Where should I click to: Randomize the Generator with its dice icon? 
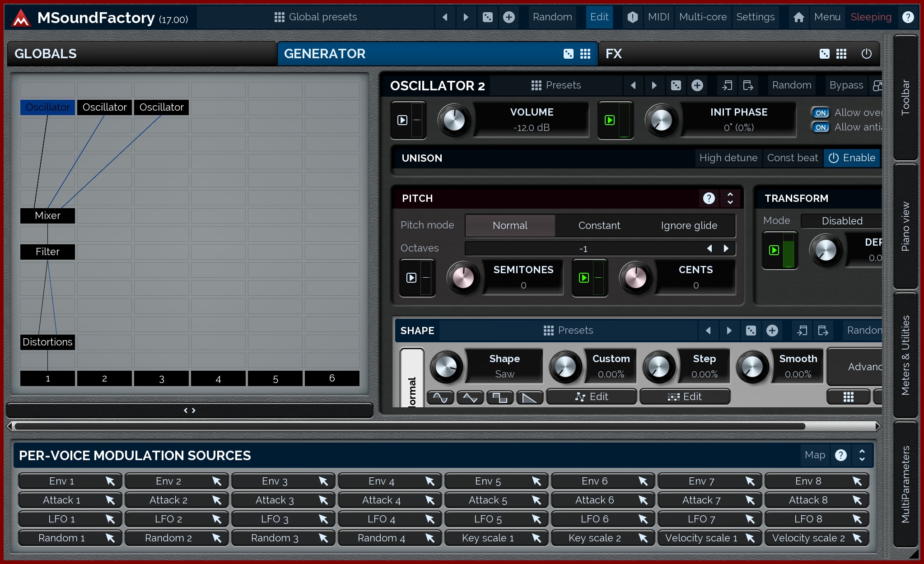point(568,54)
